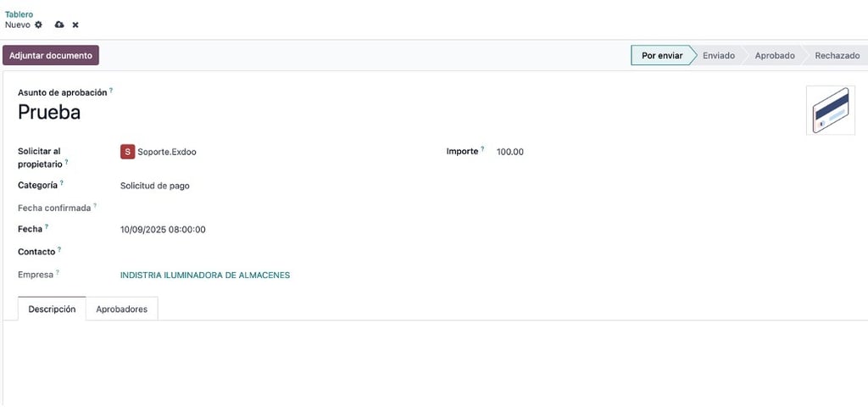
Task: Go back to Tablero breadcrumb
Action: coord(19,14)
